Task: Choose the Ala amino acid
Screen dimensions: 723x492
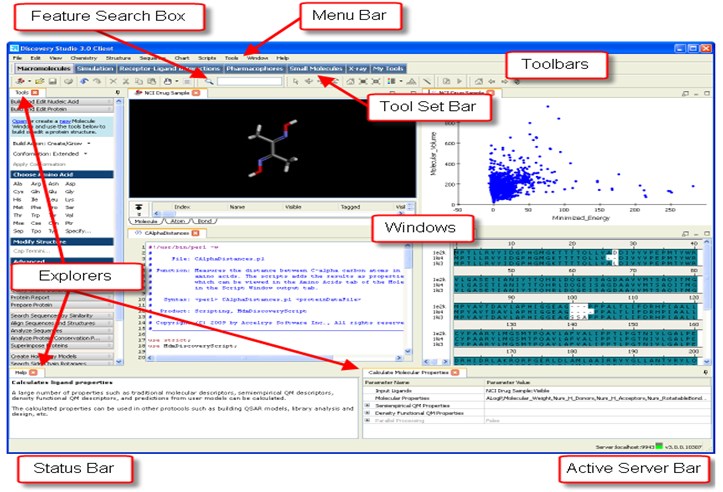Action: (x=18, y=184)
